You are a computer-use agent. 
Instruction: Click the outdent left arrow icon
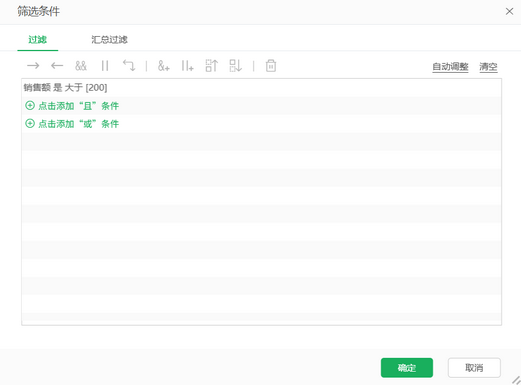click(x=57, y=66)
